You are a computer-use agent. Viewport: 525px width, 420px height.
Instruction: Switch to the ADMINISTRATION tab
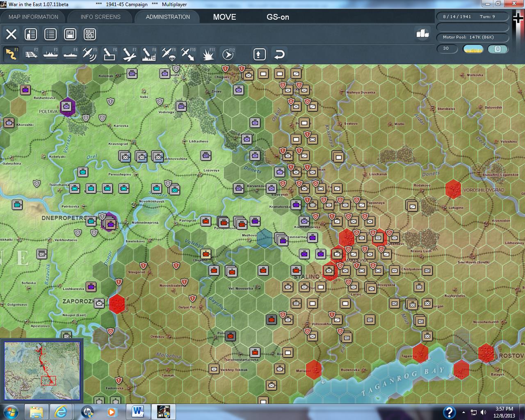coord(168,17)
